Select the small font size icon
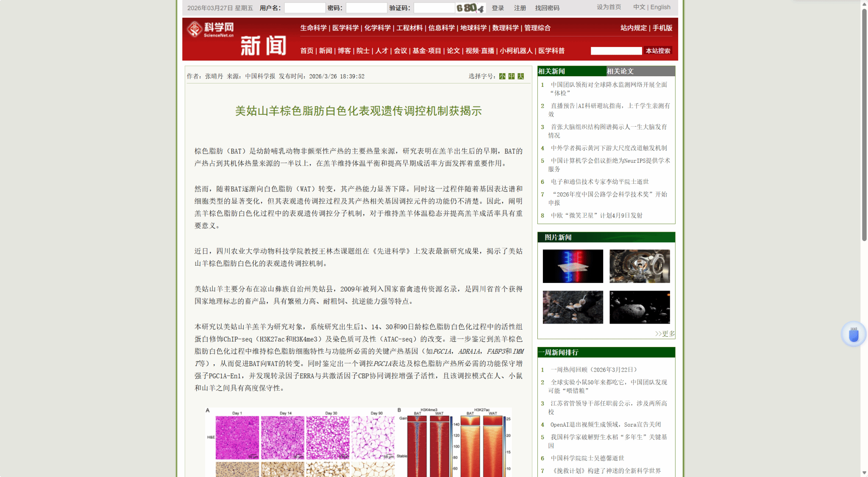This screenshot has height=477, width=868. 502,76
